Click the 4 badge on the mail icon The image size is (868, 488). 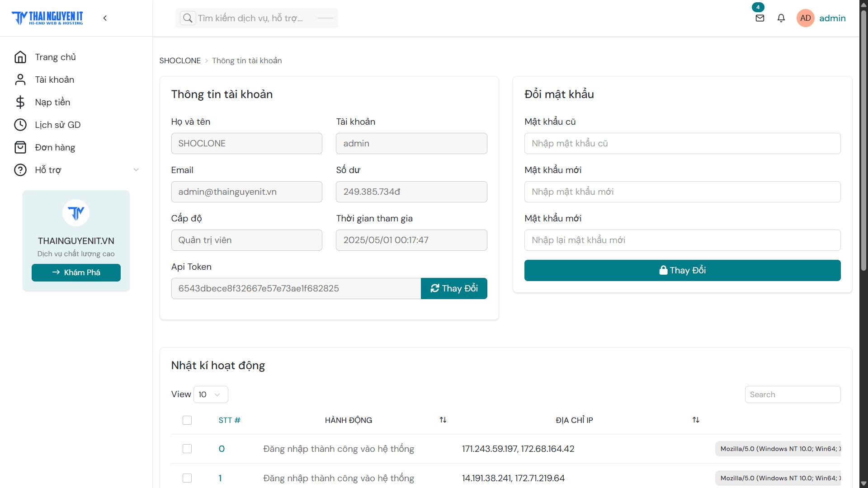tap(758, 7)
